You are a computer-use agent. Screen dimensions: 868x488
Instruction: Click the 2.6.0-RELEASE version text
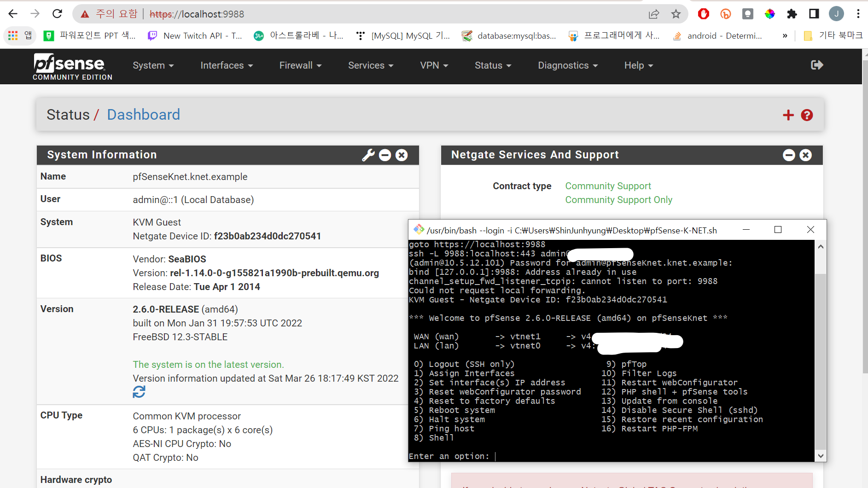[x=166, y=309]
